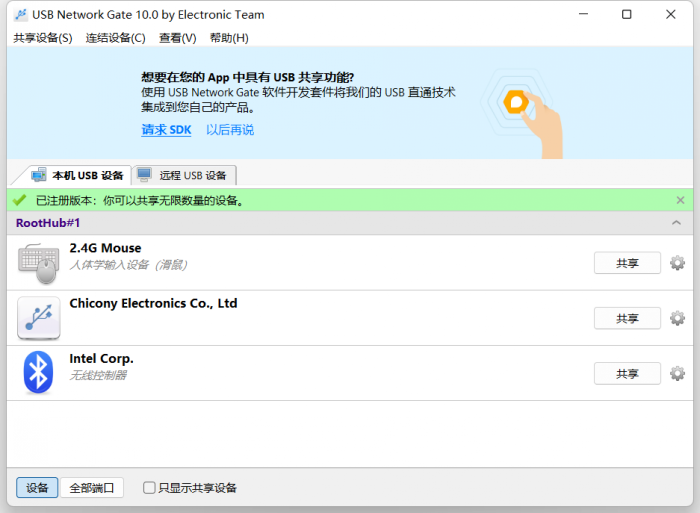Screen dimensions: 700x513
Task: Click the 2.4G Mouse keyboard-mouse icon
Action: [x=38, y=263]
